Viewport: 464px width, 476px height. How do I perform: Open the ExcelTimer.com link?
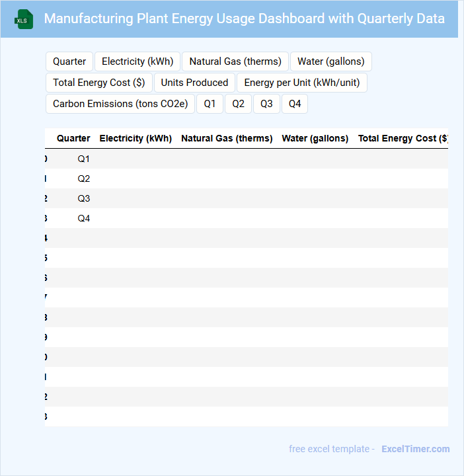coord(415,449)
